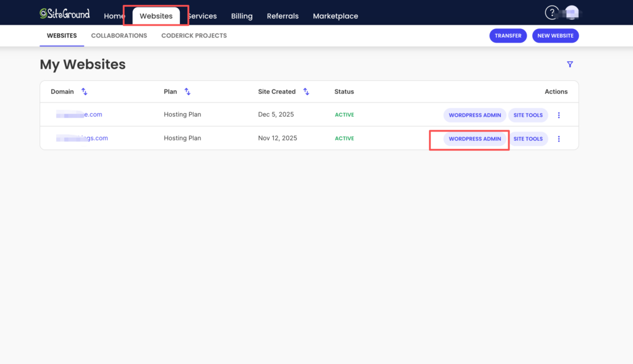Open the domain link created Nov 12
This screenshot has height=364, width=633.
tap(82, 138)
